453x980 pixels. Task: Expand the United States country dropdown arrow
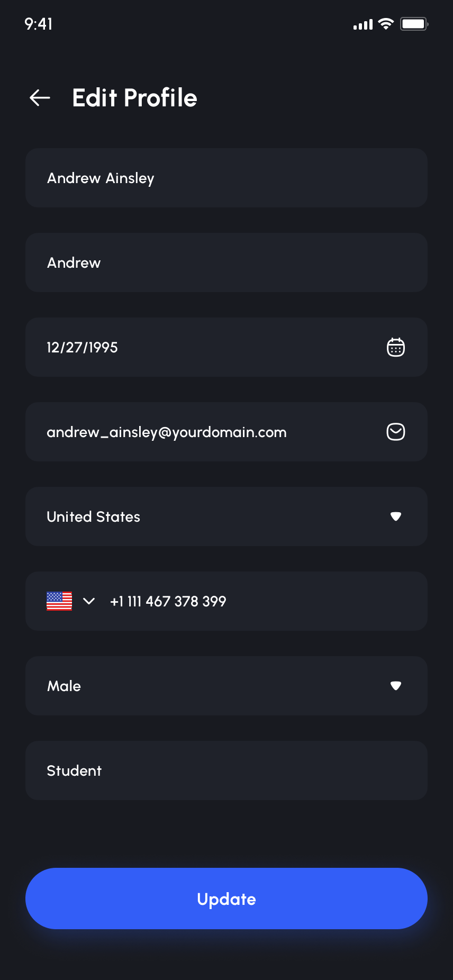pyautogui.click(x=395, y=516)
